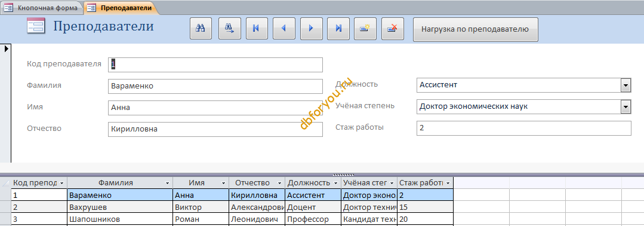The height and width of the screenshot is (226, 644).
Task: Open Код препод column filter arrow
Action: pos(61,183)
